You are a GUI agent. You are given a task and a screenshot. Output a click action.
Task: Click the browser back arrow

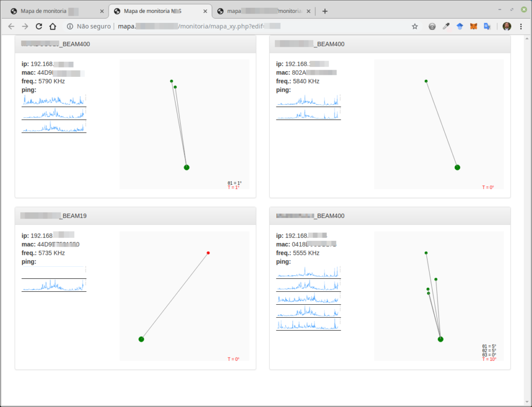click(11, 26)
